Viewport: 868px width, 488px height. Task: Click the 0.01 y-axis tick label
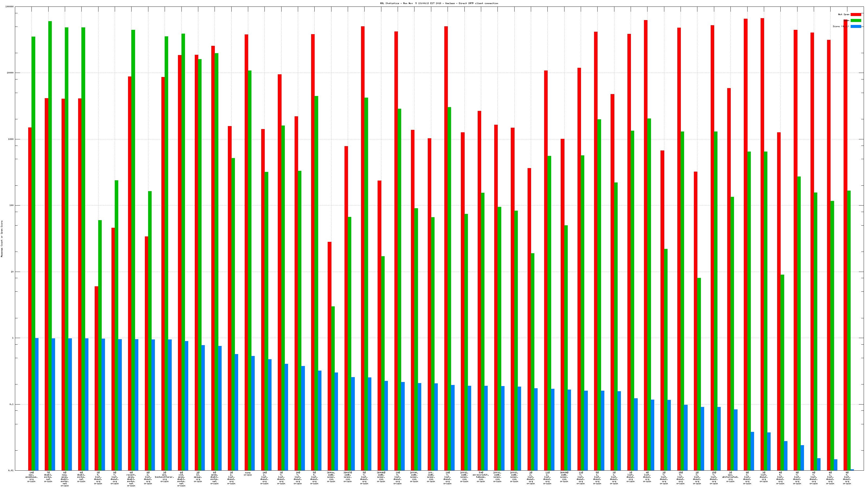11,470
